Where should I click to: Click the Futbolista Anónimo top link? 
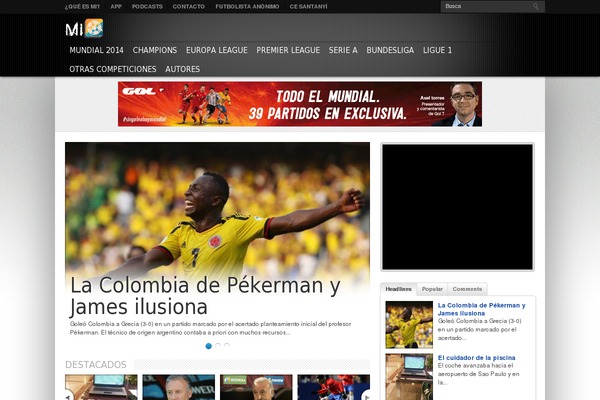coord(247,6)
